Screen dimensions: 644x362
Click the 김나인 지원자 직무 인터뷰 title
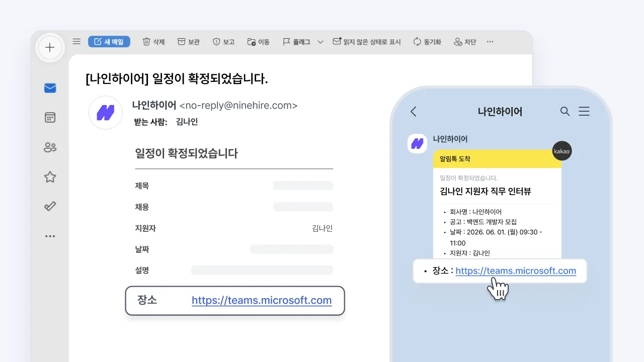point(486,192)
